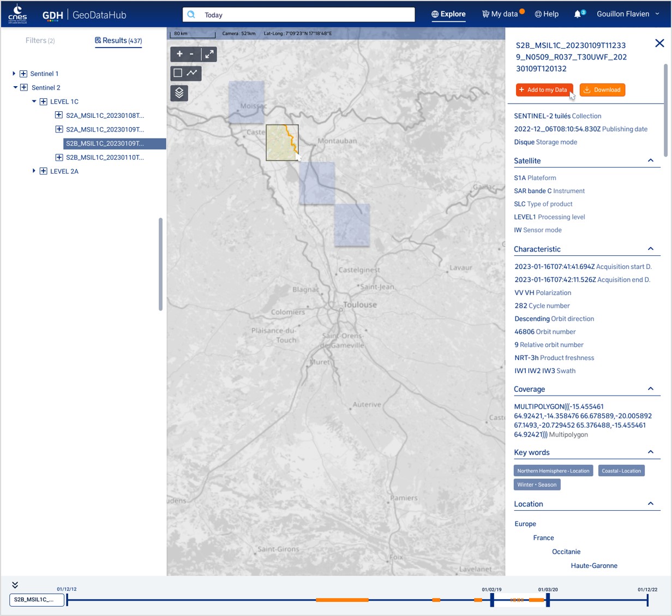Image resolution: width=672 pixels, height=616 pixels.
Task: Expand the Sentinel 1 tree arrow
Action: [14, 74]
